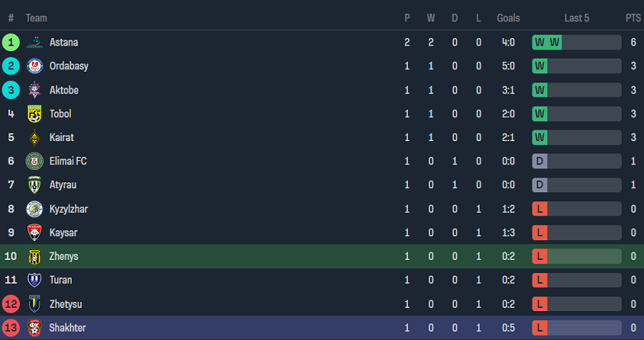The width and height of the screenshot is (644, 340).
Task: Click the Ordabasy team logo
Action: click(35, 66)
